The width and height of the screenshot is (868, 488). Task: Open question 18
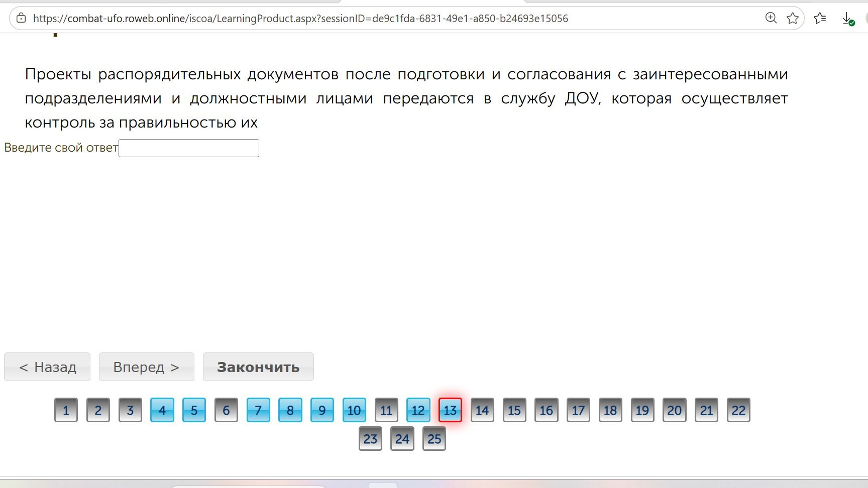coord(610,410)
